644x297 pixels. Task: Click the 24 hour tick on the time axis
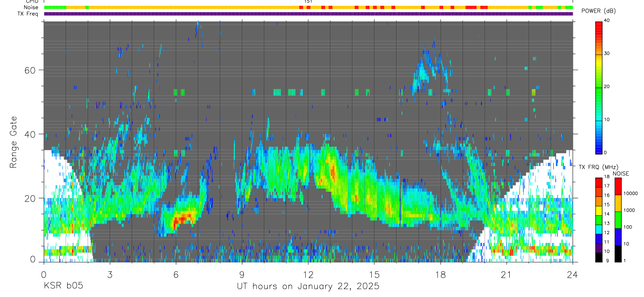pos(572,274)
